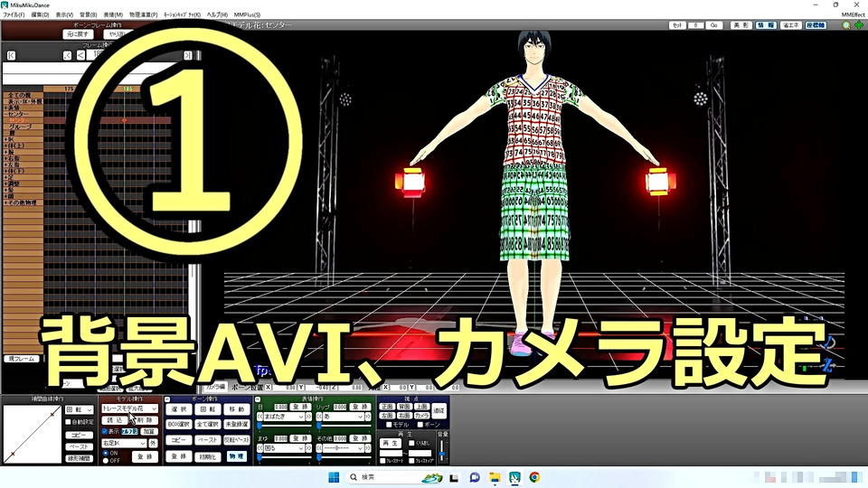Viewport: 868px width, 488px height.
Task: Collapse the 表情操作 panel with its minus icon
Action: (258, 399)
